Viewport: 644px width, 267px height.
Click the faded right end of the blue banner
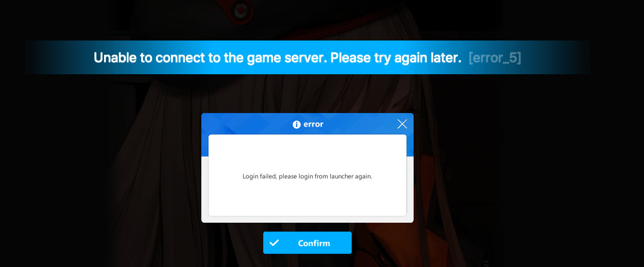(x=564, y=57)
